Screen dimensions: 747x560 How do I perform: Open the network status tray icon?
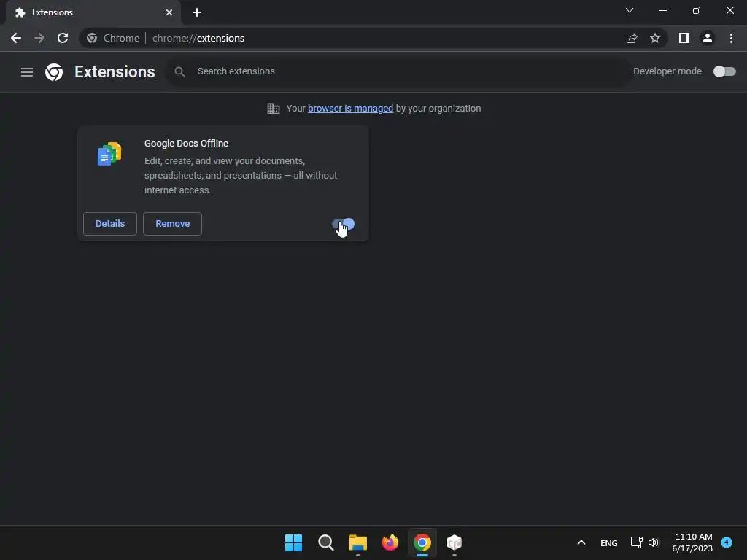[x=636, y=542]
